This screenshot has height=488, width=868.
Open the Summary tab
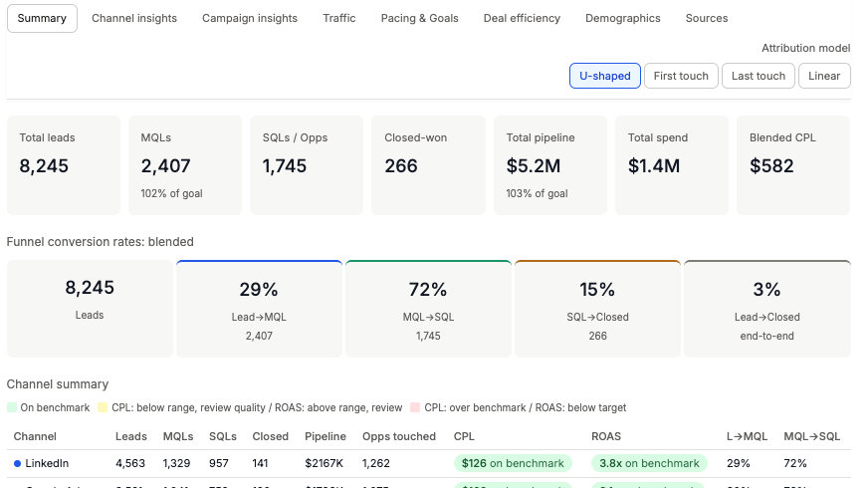(42, 18)
